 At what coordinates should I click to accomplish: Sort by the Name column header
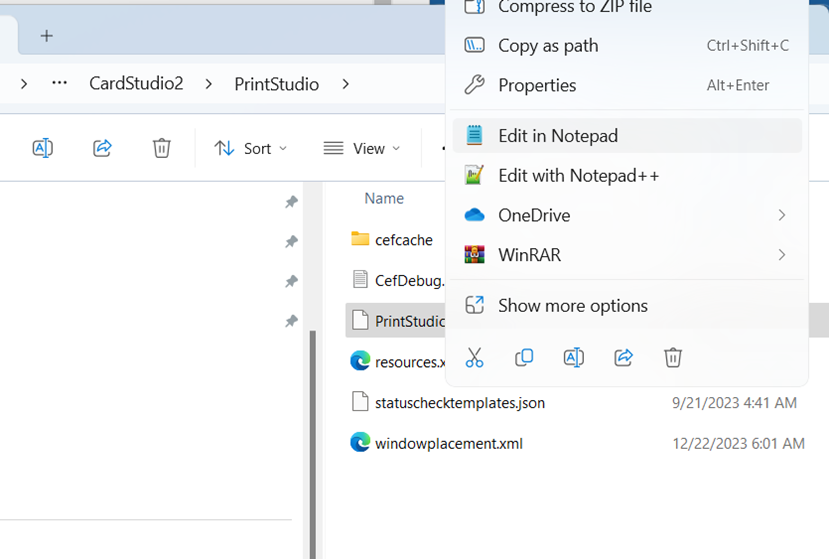click(x=384, y=198)
